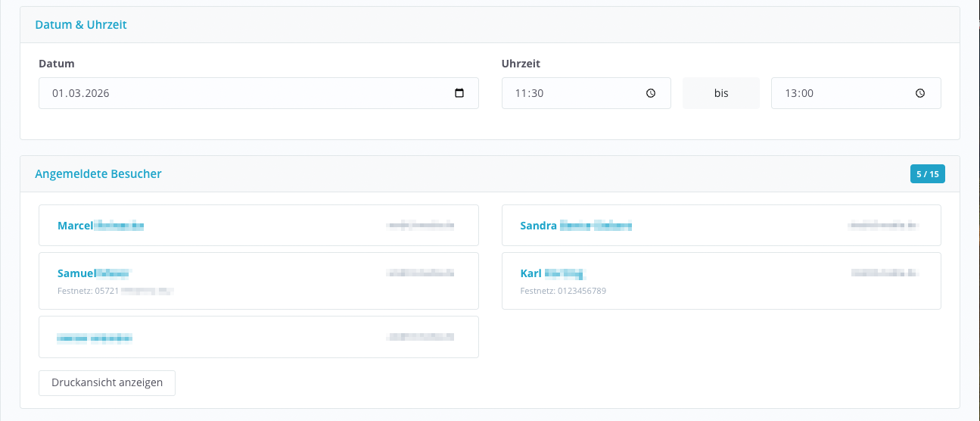The height and width of the screenshot is (421, 980).
Task: Open the calendar picker in Datum field
Action: click(459, 93)
